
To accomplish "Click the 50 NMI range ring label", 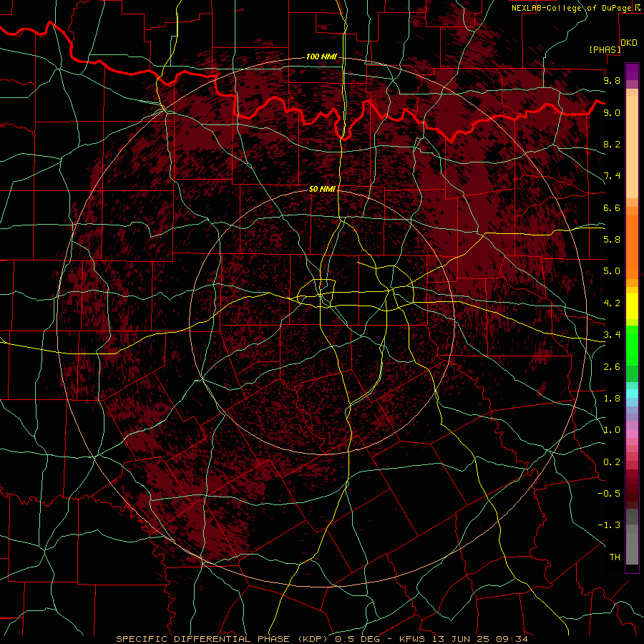I will point(323,189).
